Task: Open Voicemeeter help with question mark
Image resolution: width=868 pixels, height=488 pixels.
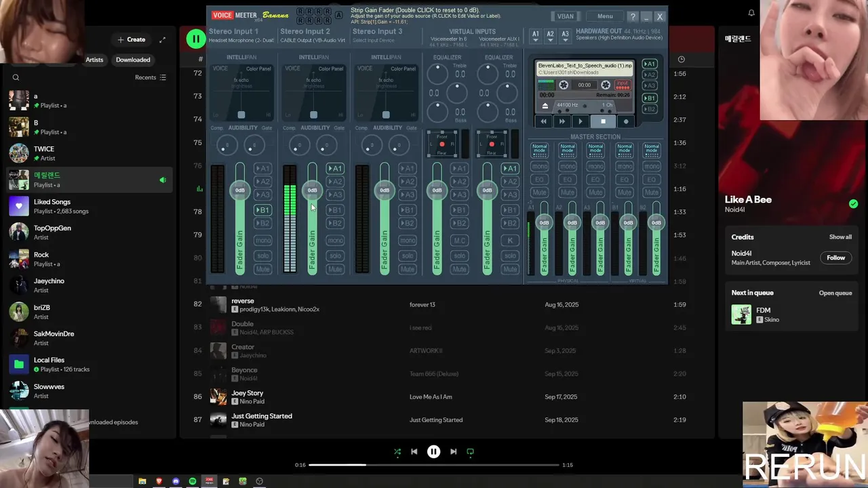Action: click(x=633, y=16)
